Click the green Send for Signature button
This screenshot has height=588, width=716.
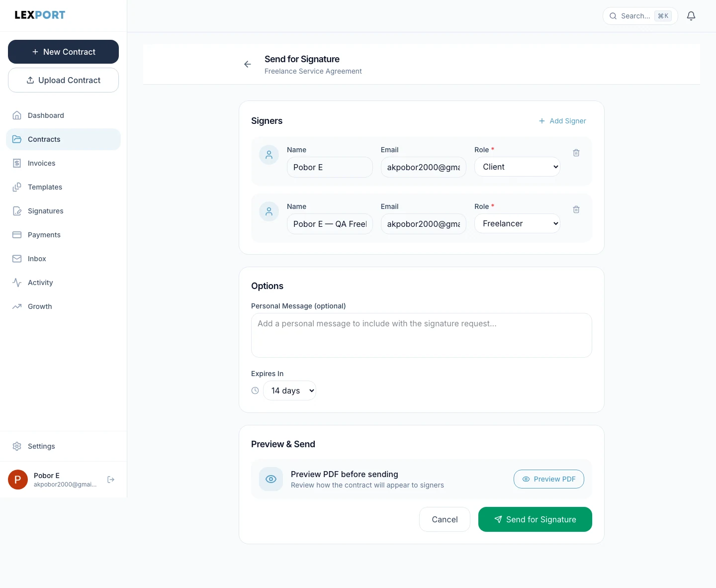[x=535, y=519]
